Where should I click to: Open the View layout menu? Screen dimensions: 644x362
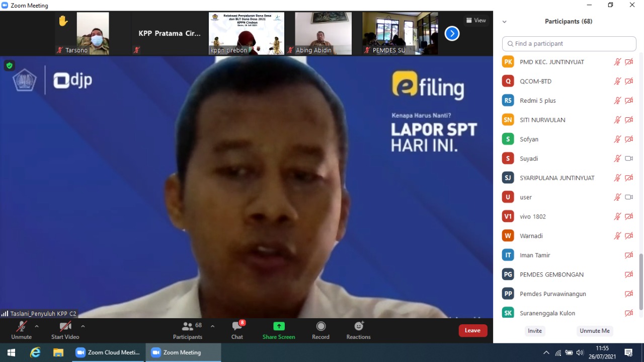[475, 21]
